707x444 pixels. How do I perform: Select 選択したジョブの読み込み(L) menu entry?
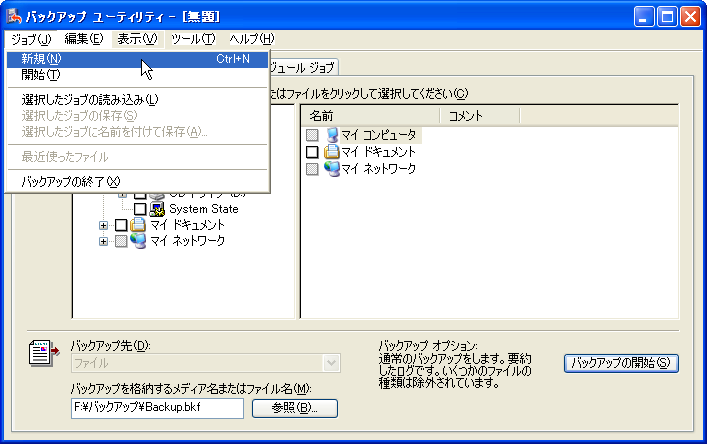tap(137, 100)
